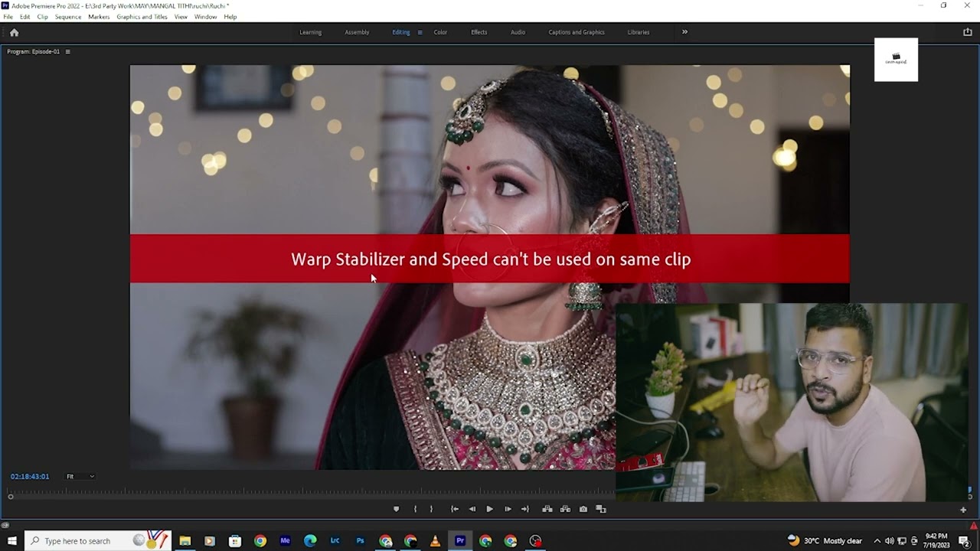Open the 30°C Mostly clear weather widget
The height and width of the screenshot is (551, 980).
(x=825, y=541)
